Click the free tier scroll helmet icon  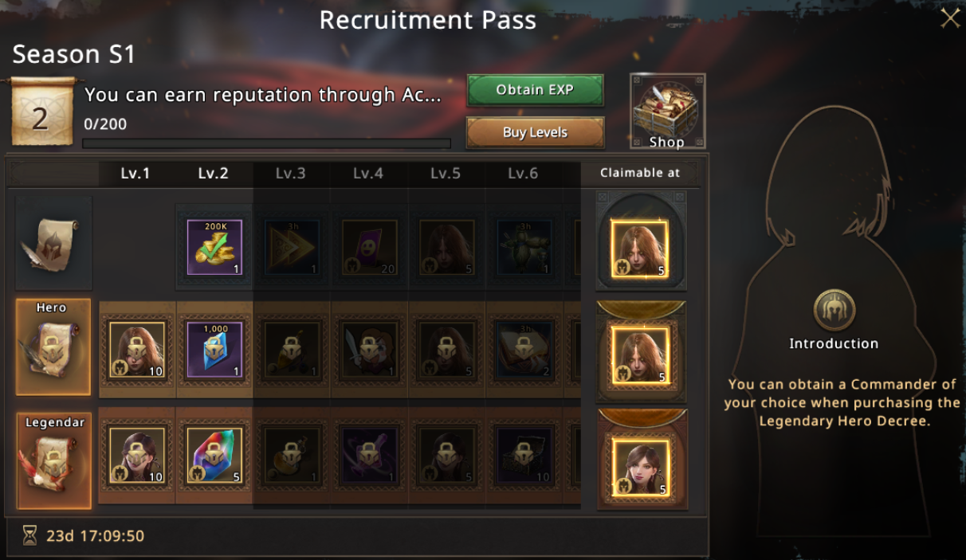click(53, 243)
